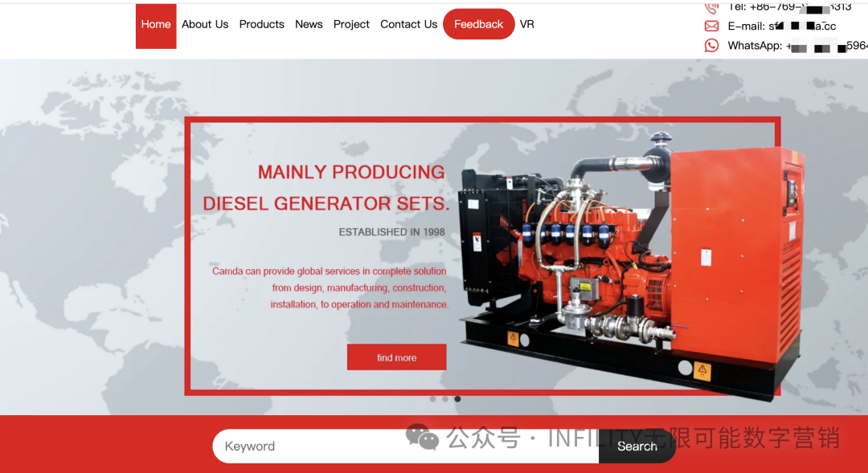
Task: Click the WhatsApp number text
Action: (x=798, y=45)
